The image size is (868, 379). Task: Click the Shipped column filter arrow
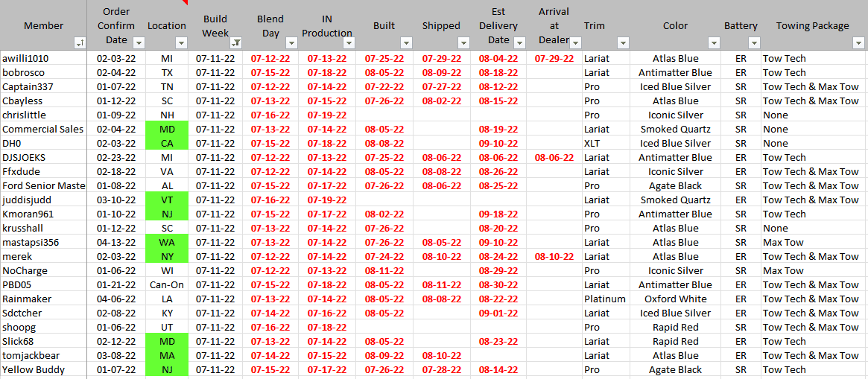[x=463, y=43]
